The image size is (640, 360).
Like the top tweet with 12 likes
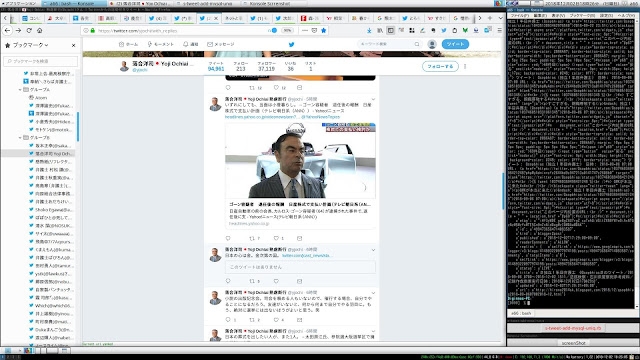point(276,88)
